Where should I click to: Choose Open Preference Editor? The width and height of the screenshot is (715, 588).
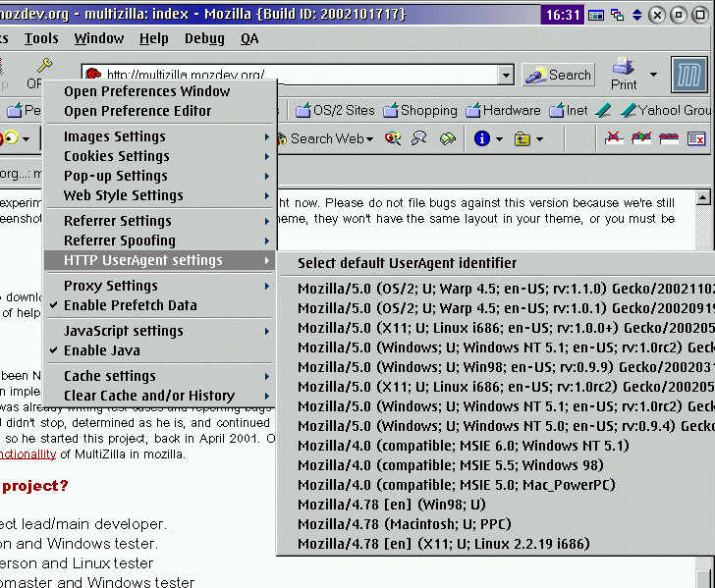point(160,111)
